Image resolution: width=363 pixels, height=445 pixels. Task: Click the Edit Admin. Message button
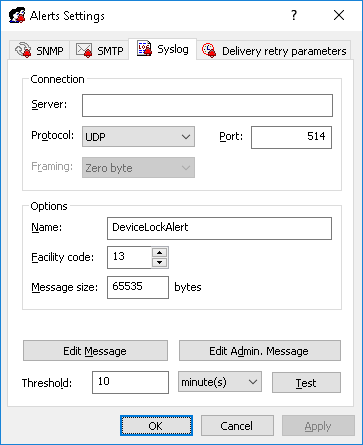coord(260,351)
